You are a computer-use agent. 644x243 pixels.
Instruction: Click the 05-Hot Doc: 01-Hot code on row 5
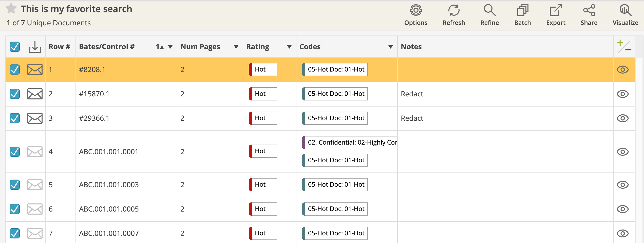(x=334, y=184)
